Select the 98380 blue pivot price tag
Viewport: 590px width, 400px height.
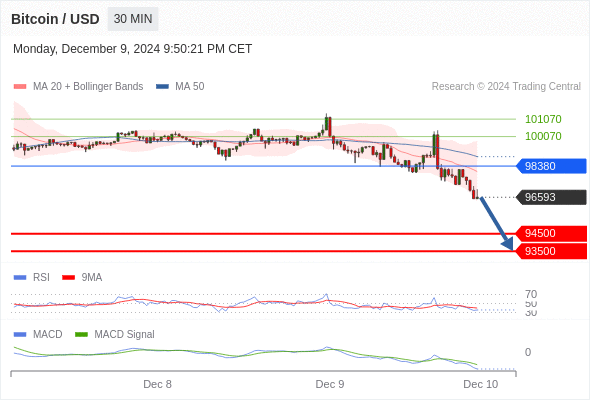(x=551, y=166)
